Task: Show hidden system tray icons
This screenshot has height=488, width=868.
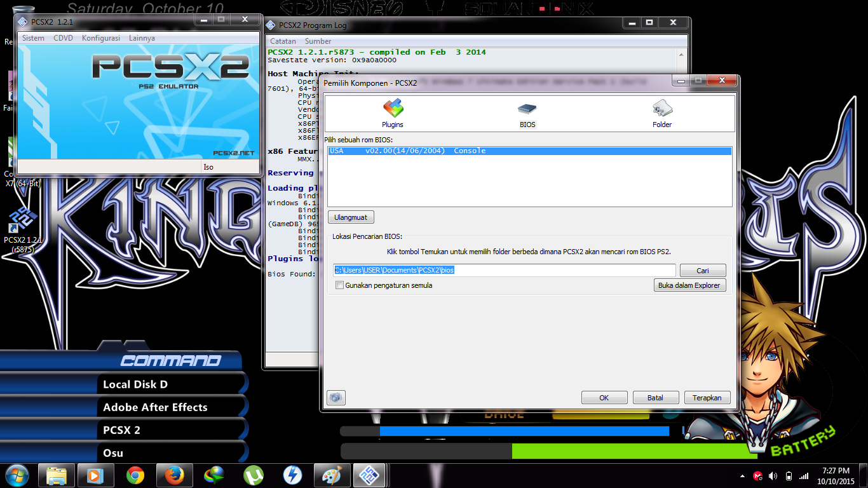Action: pyautogui.click(x=742, y=476)
